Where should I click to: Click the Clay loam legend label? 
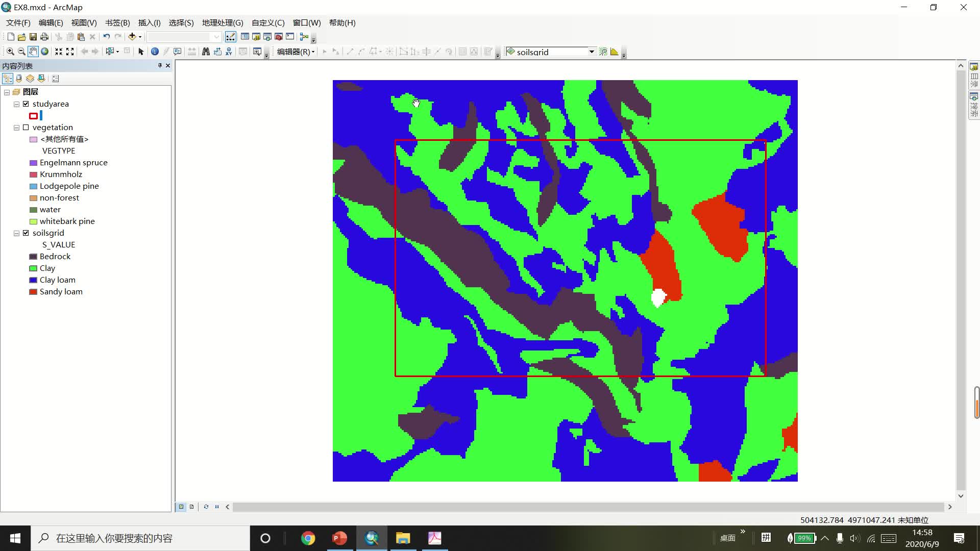tap(58, 280)
